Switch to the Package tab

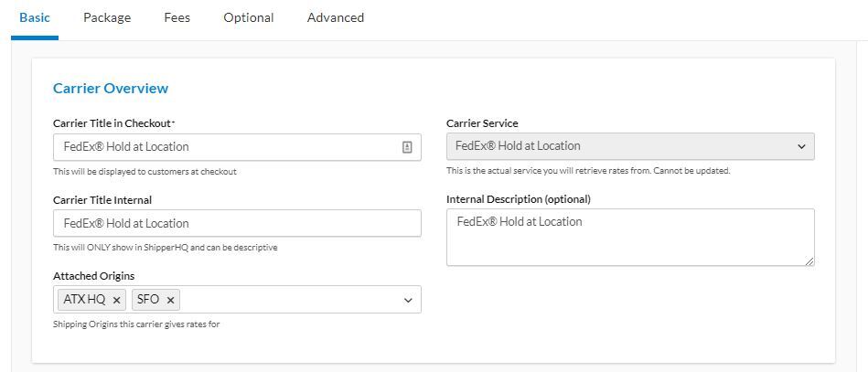click(x=107, y=17)
